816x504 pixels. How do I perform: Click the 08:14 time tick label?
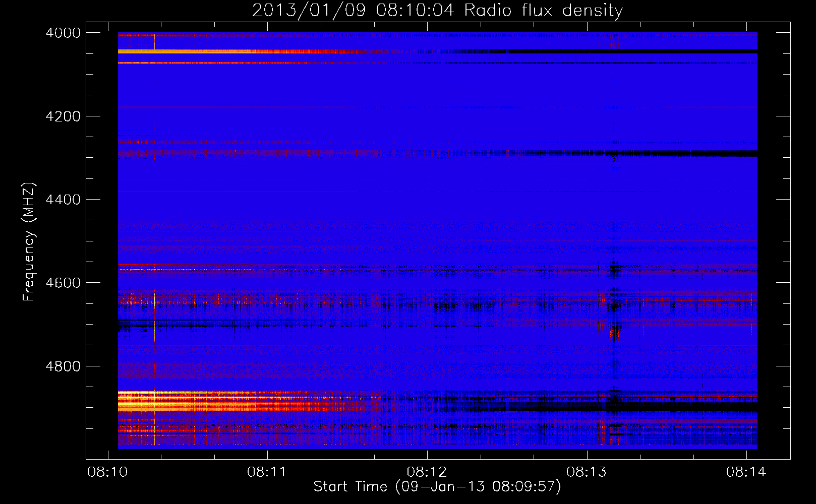click(x=746, y=472)
